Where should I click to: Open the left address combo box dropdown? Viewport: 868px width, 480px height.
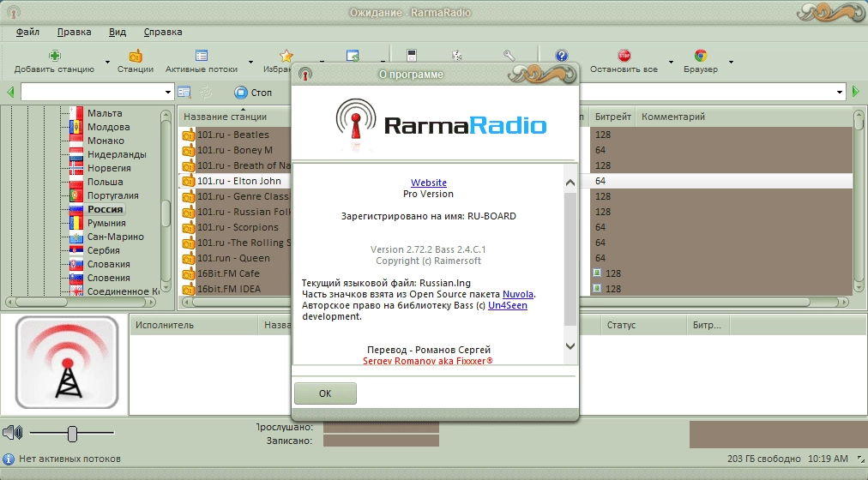tap(168, 93)
